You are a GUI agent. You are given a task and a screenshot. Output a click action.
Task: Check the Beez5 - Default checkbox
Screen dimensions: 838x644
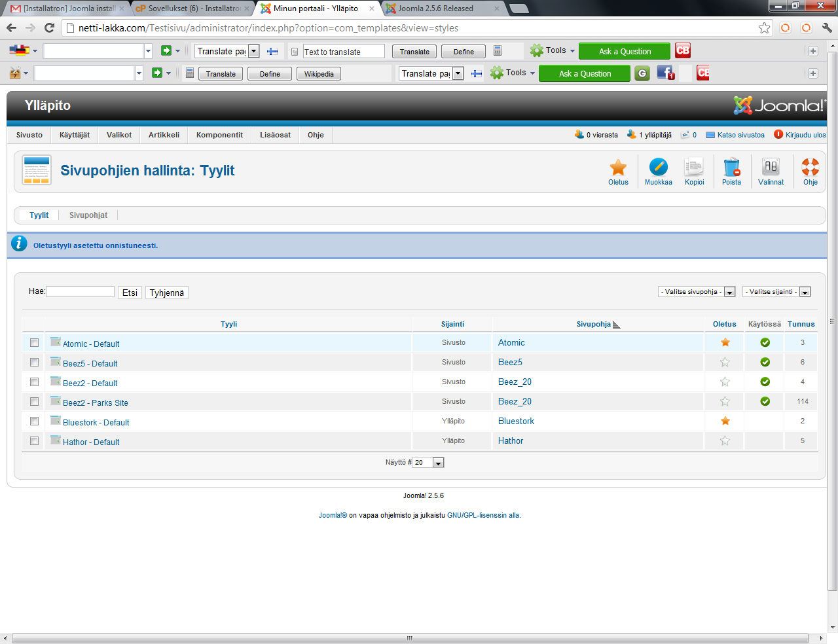point(35,362)
